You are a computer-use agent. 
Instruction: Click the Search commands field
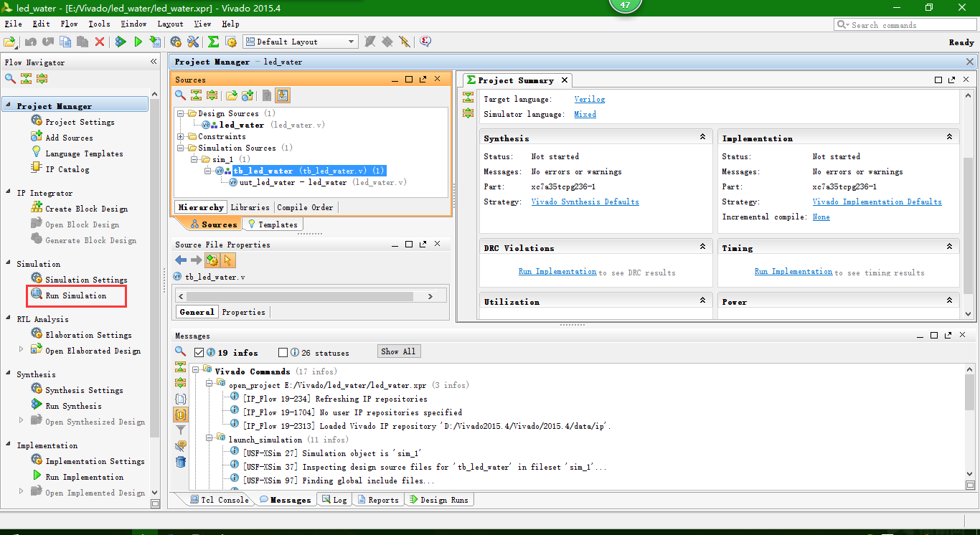tap(905, 24)
